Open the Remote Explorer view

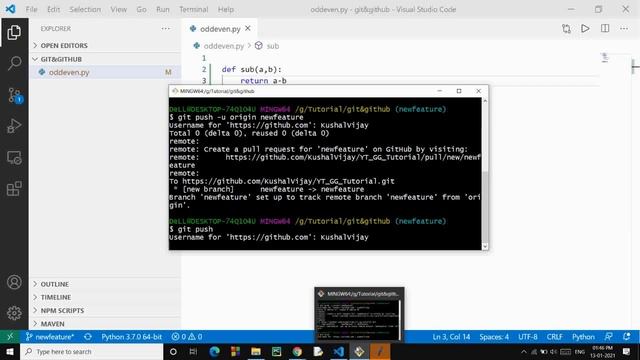tap(14, 158)
